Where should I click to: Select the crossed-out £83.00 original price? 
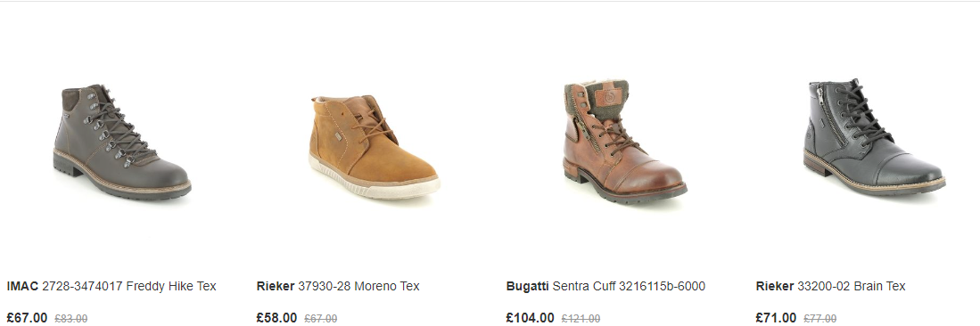pyautogui.click(x=71, y=319)
